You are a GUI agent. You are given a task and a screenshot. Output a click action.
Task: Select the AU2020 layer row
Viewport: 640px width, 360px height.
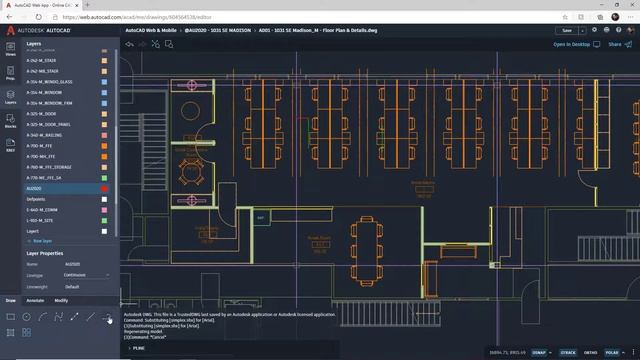(x=67, y=189)
